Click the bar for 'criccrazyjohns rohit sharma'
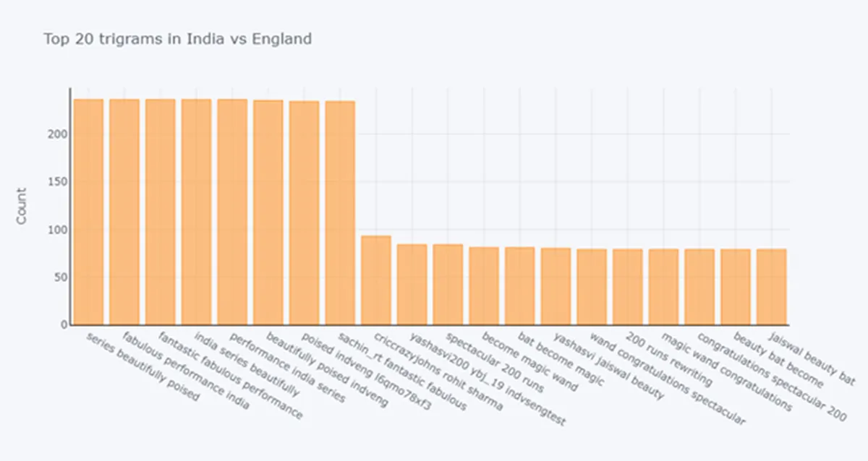The height and width of the screenshot is (461, 868). 376,280
